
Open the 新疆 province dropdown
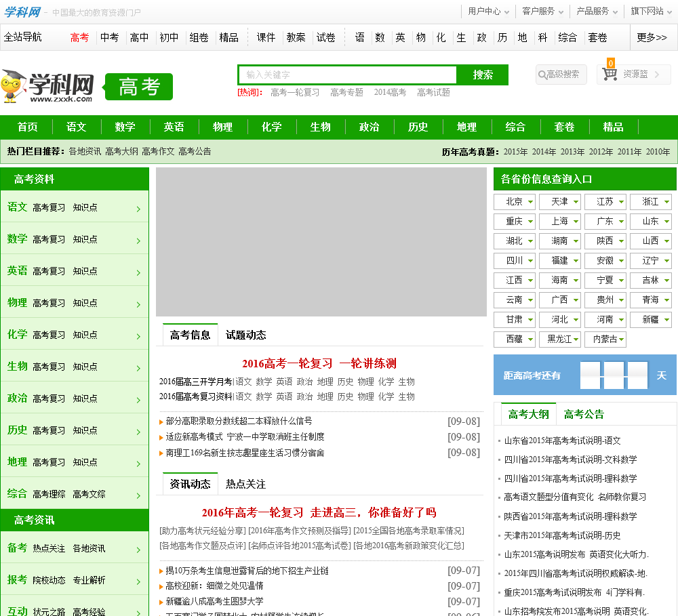[x=651, y=319]
